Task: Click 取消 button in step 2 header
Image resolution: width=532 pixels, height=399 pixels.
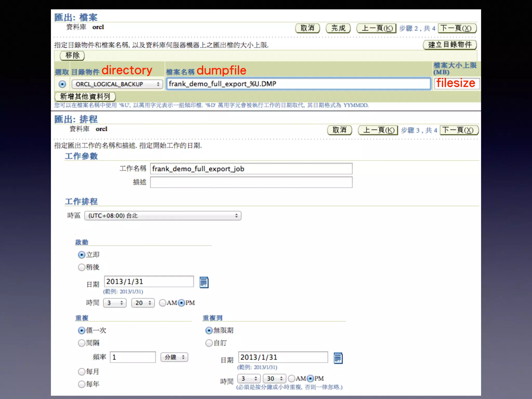Action: 308,28
